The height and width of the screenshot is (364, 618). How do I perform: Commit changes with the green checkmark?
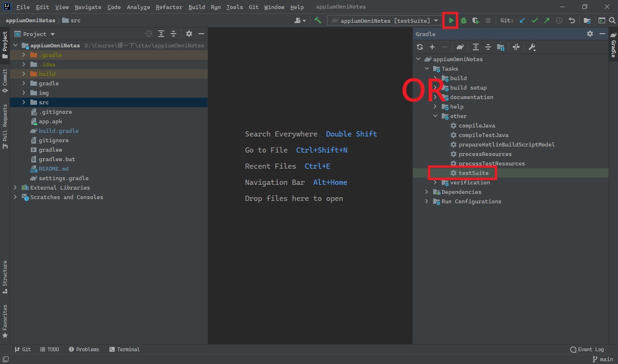coord(535,20)
